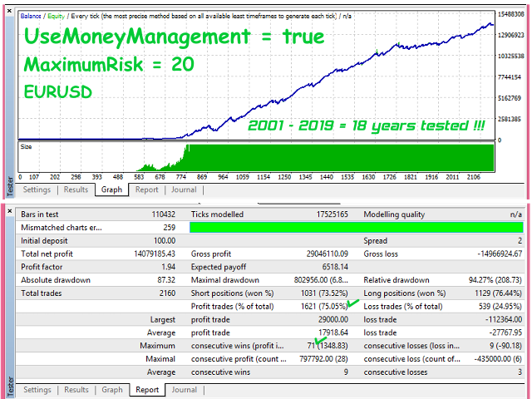Select Profit factor value 1.94

169,267
